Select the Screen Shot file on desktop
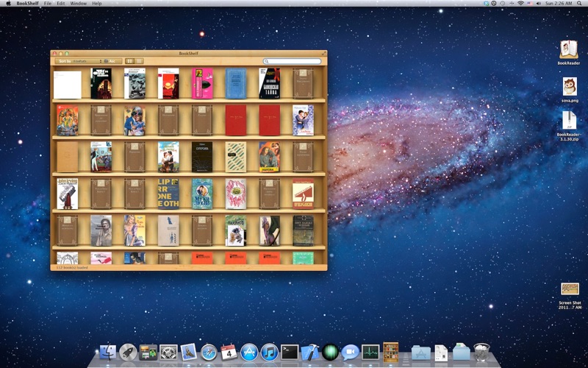Image resolution: width=588 pixels, height=368 pixels. 570,289
